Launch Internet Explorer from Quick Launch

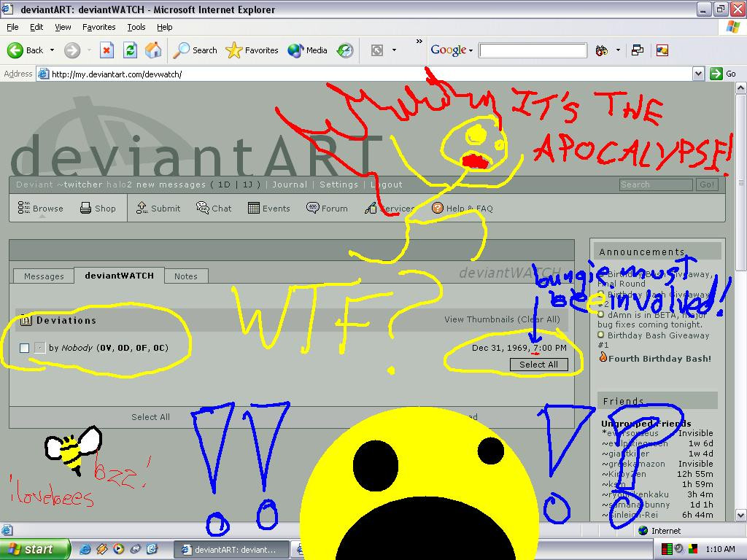click(85, 549)
